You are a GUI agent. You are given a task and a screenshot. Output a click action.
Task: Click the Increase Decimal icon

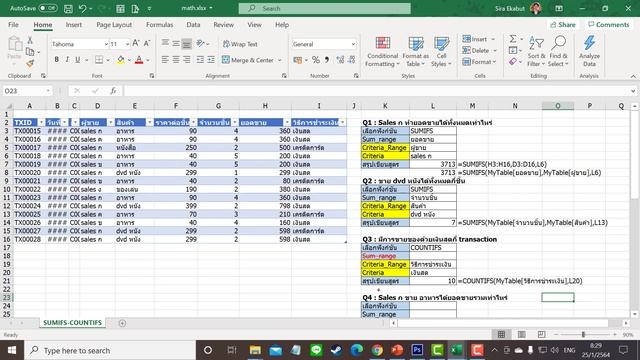pyautogui.click(x=340, y=60)
